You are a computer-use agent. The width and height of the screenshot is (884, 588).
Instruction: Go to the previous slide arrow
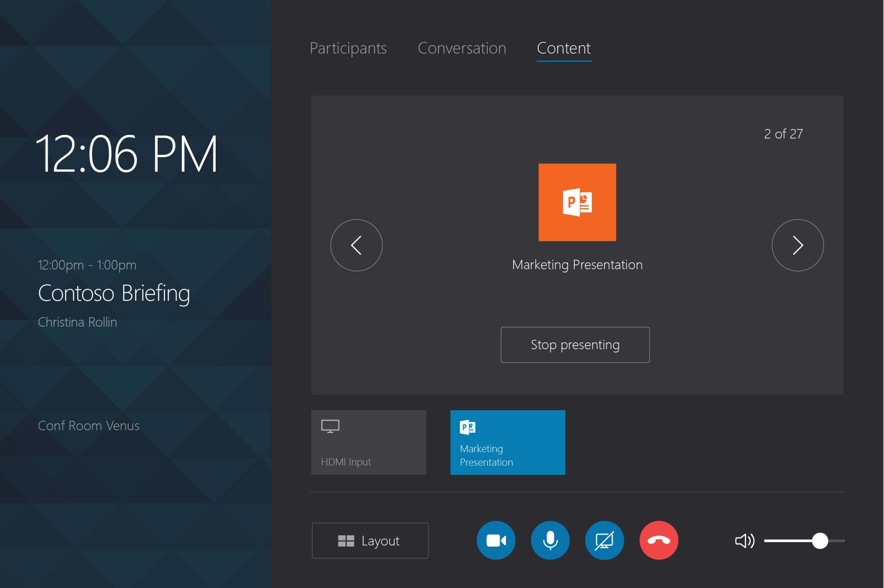(x=356, y=245)
